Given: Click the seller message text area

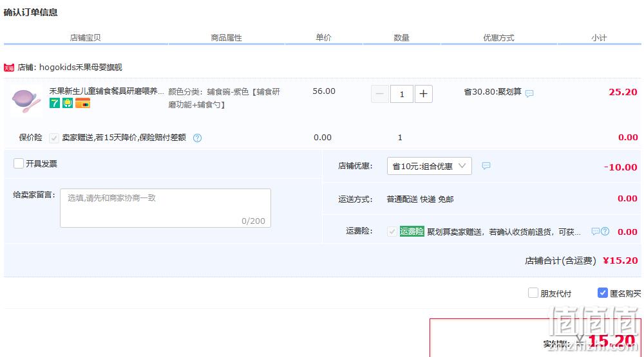Looking at the screenshot, I should 166,208.
